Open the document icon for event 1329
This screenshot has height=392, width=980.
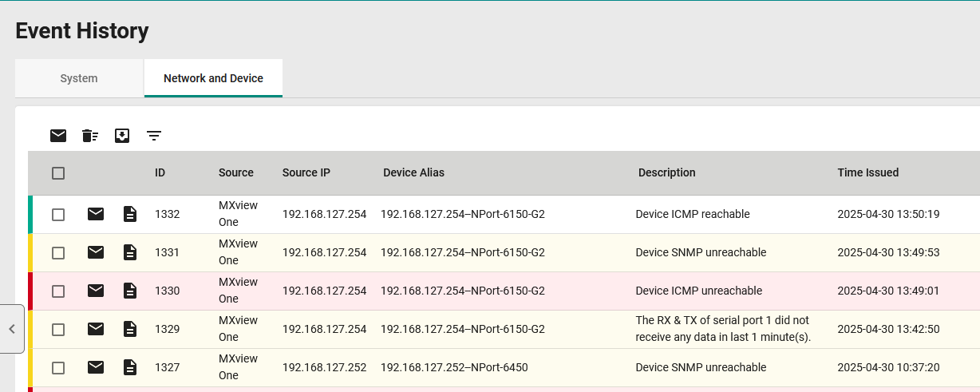pyautogui.click(x=130, y=329)
